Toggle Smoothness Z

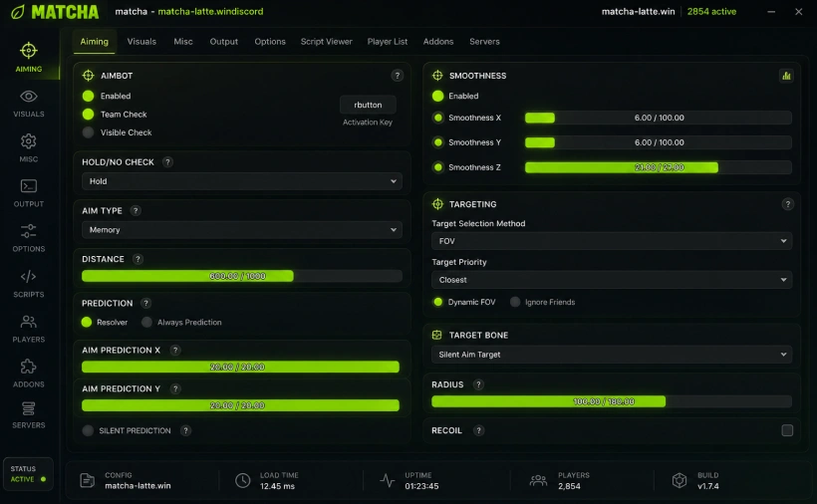coord(438,167)
